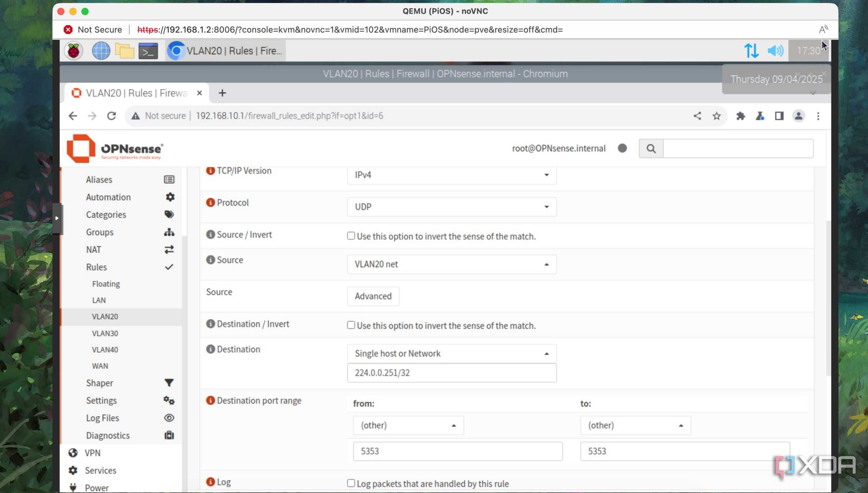Click the OPNsense search text box
The image size is (868, 493).
[x=738, y=149]
